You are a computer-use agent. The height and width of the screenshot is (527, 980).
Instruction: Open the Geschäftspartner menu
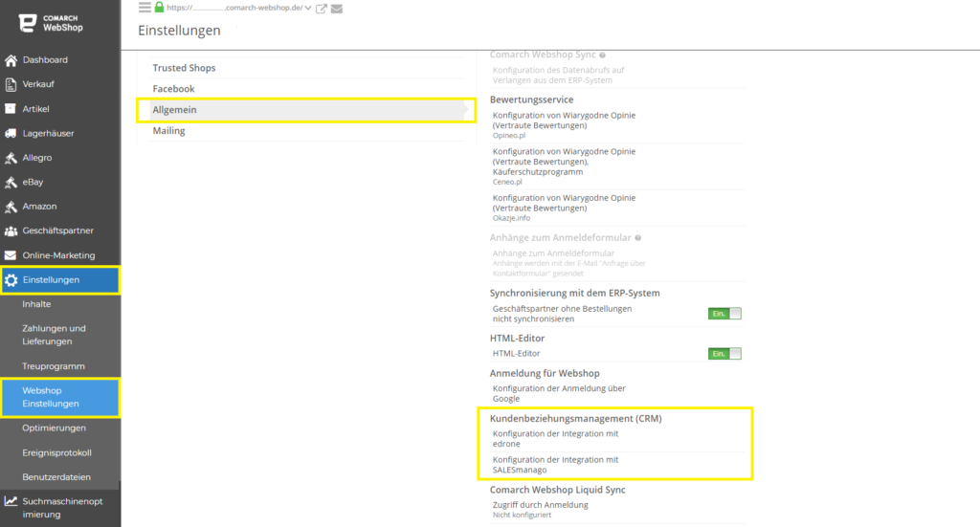[60, 231]
